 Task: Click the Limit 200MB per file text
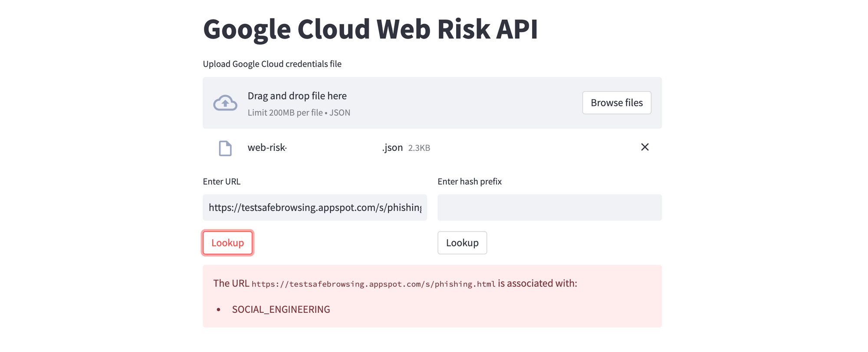[x=299, y=113]
